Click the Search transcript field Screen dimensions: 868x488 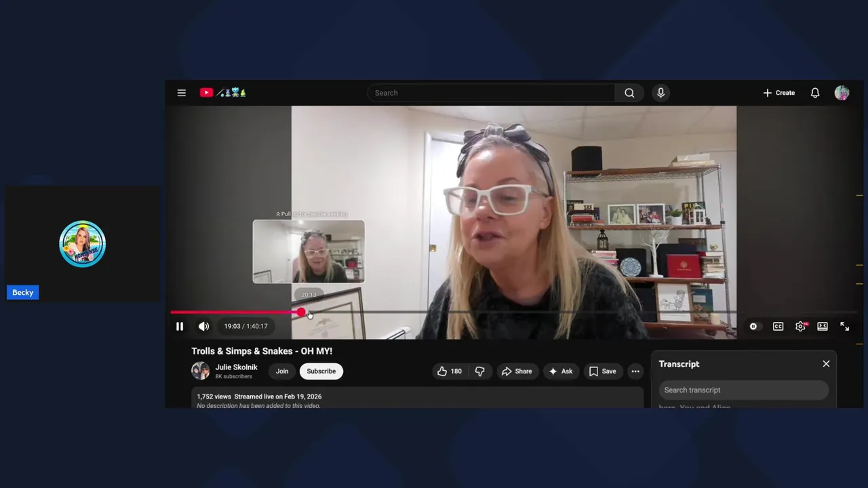tap(744, 390)
